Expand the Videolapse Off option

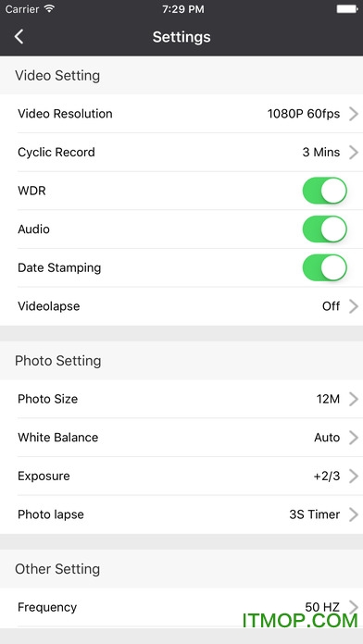click(181, 306)
